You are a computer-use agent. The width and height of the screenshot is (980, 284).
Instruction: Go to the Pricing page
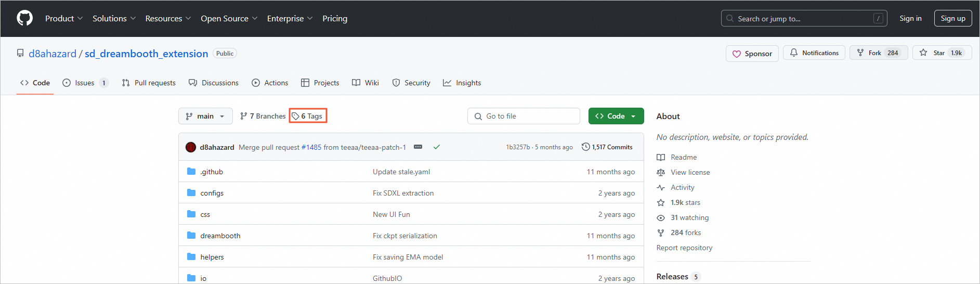(335, 18)
